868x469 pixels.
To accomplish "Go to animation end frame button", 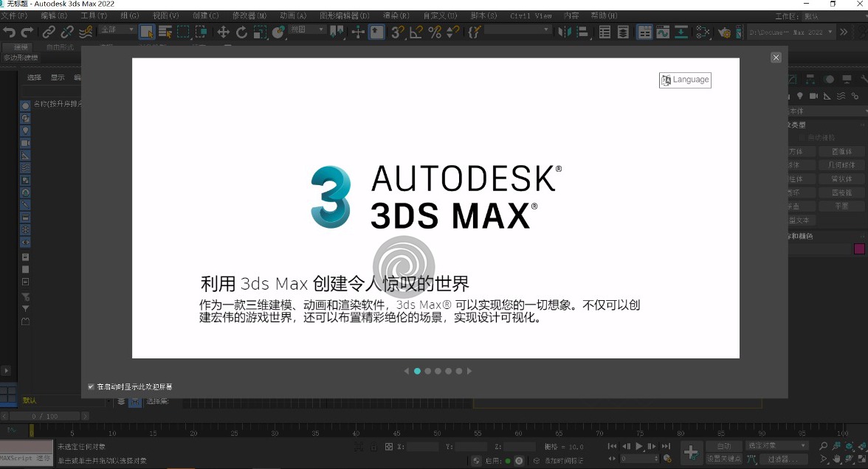I will [666, 446].
